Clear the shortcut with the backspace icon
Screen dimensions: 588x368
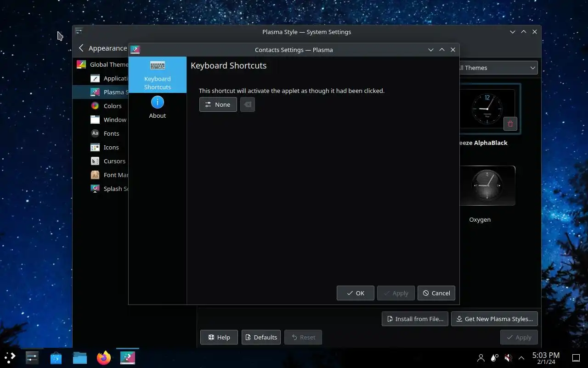[x=248, y=104]
